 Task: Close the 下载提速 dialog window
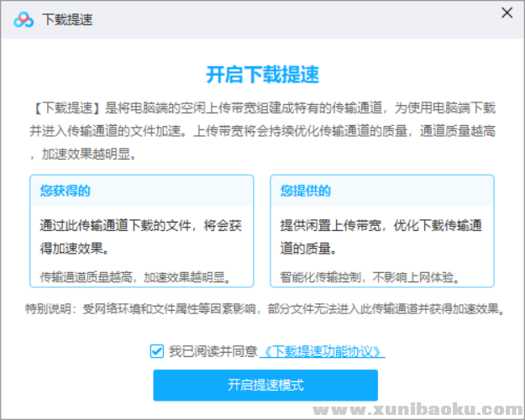coord(507,13)
